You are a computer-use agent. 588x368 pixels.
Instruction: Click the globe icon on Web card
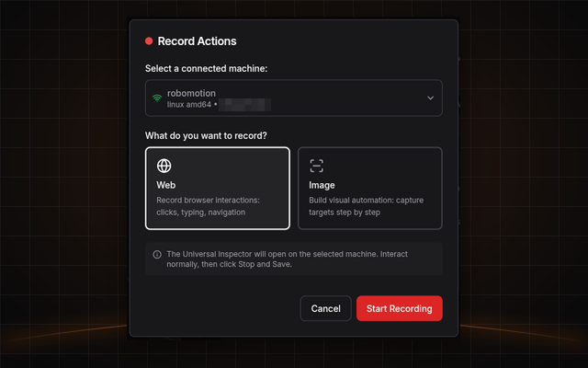pos(164,166)
